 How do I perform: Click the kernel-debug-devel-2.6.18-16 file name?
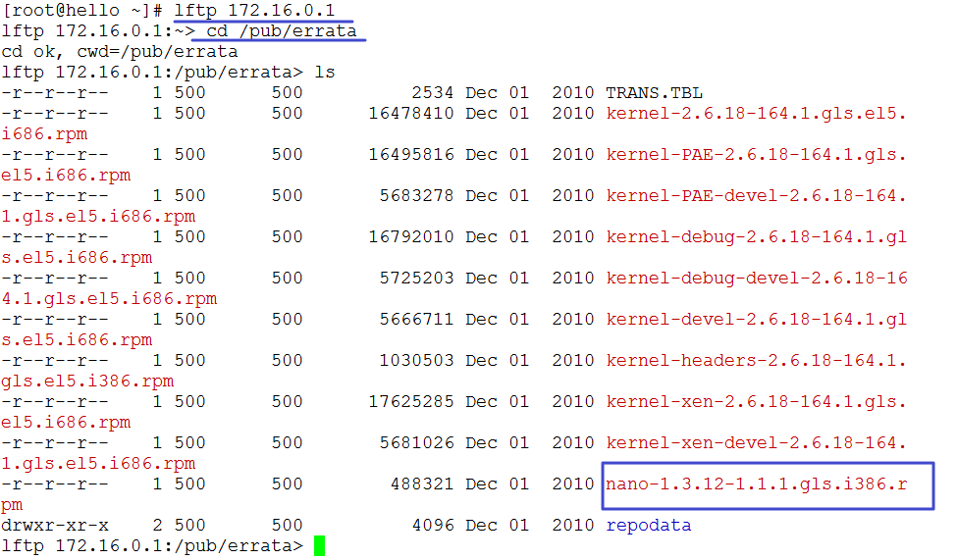756,279
